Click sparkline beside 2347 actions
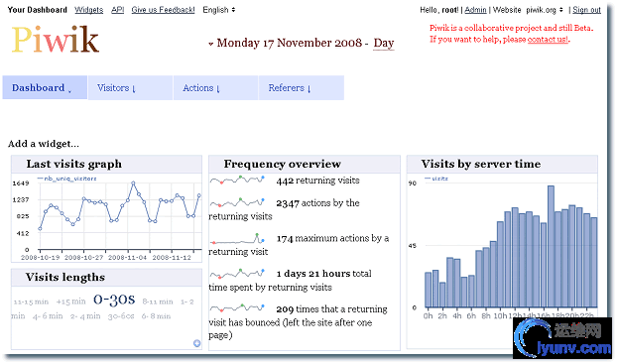The image size is (617, 364). (237, 203)
